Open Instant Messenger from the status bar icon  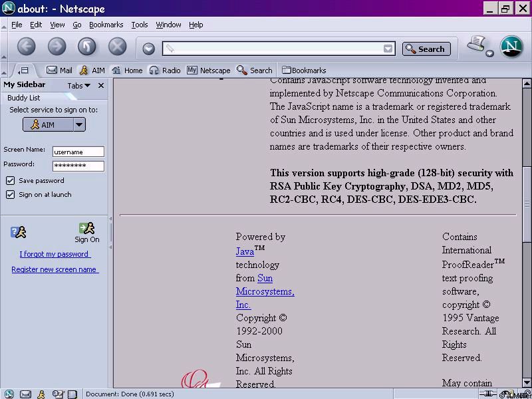click(x=41, y=394)
